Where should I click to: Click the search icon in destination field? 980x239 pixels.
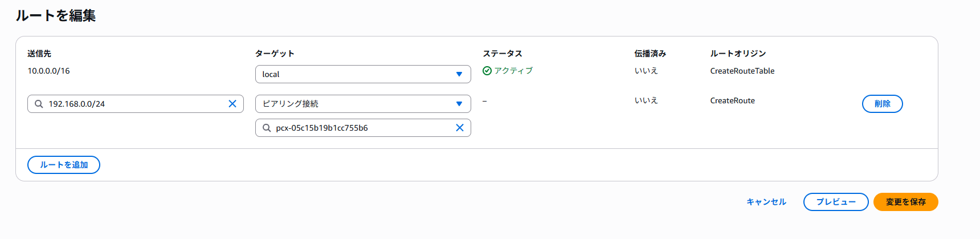pyautogui.click(x=39, y=104)
